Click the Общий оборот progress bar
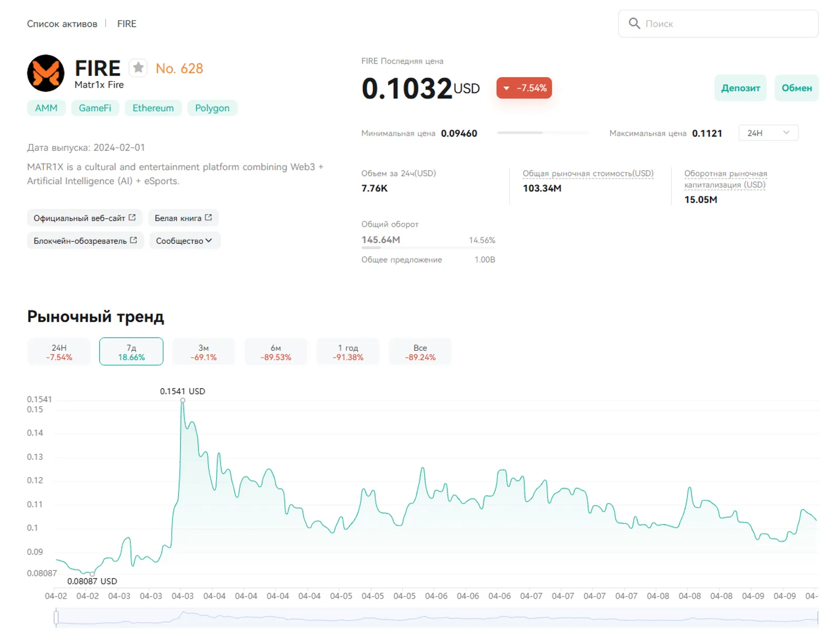 tap(428, 247)
